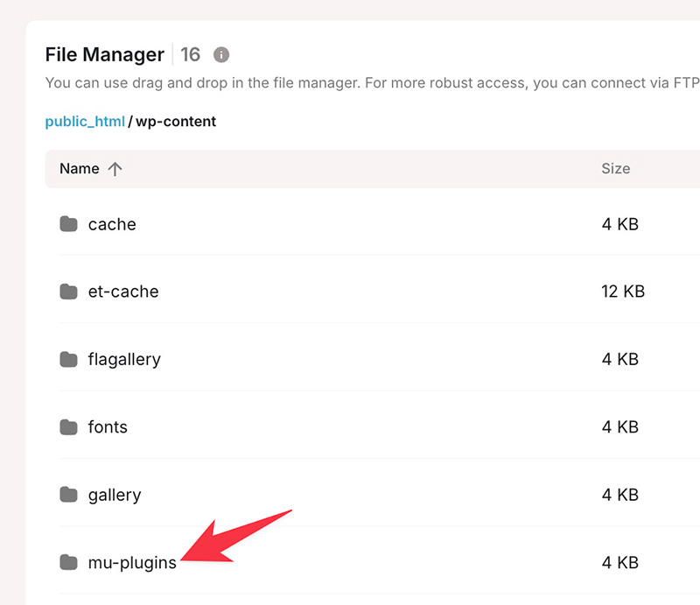Go to public_html in breadcrumb
This screenshot has height=605, width=700.
tap(85, 122)
